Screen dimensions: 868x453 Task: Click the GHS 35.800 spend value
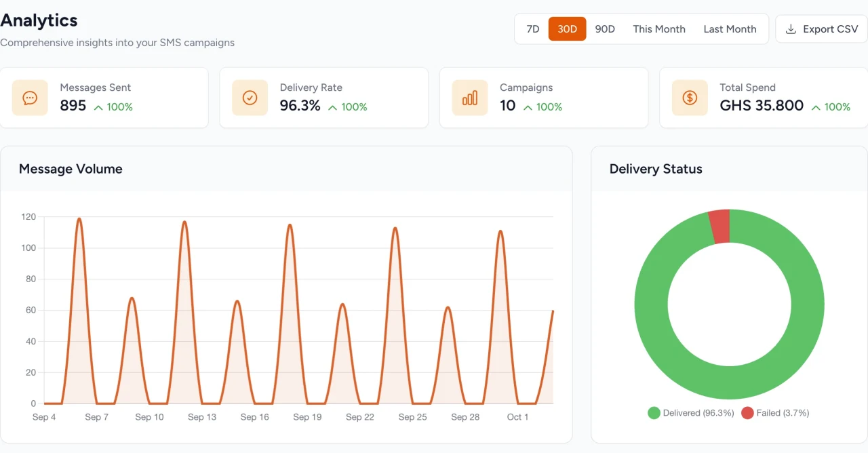762,106
